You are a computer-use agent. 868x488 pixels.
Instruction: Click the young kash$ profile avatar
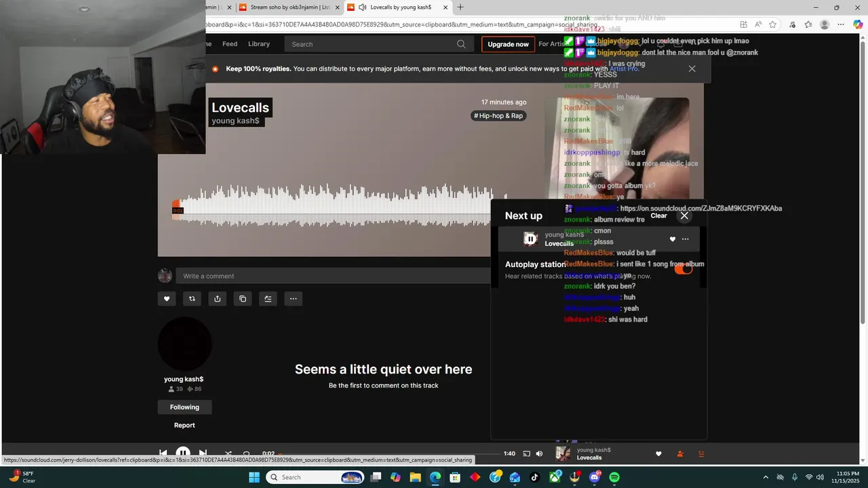click(184, 344)
